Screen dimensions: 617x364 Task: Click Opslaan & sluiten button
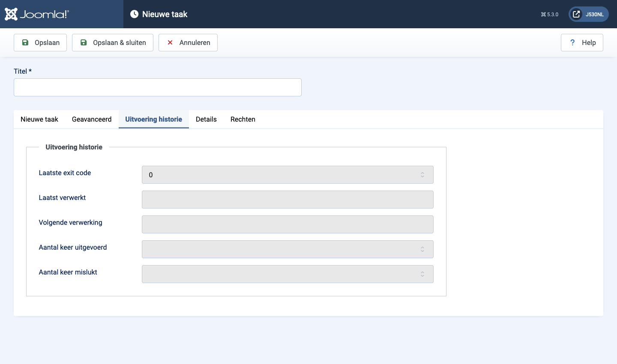tap(113, 42)
